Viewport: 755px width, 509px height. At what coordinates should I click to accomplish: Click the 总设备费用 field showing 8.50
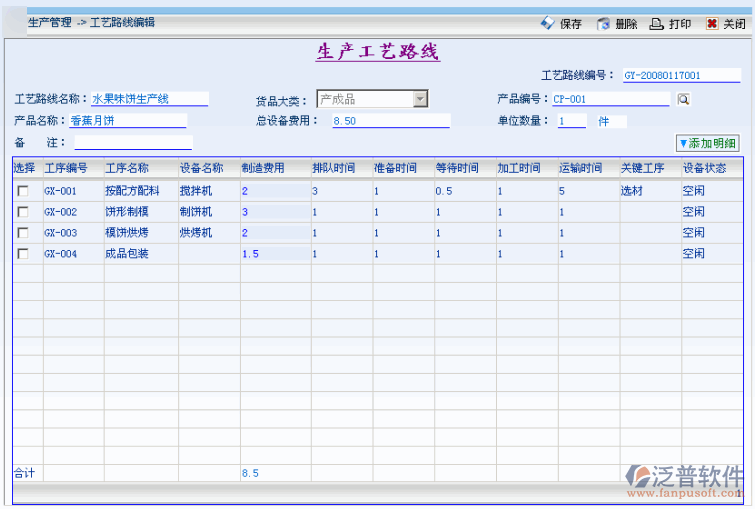coord(390,121)
